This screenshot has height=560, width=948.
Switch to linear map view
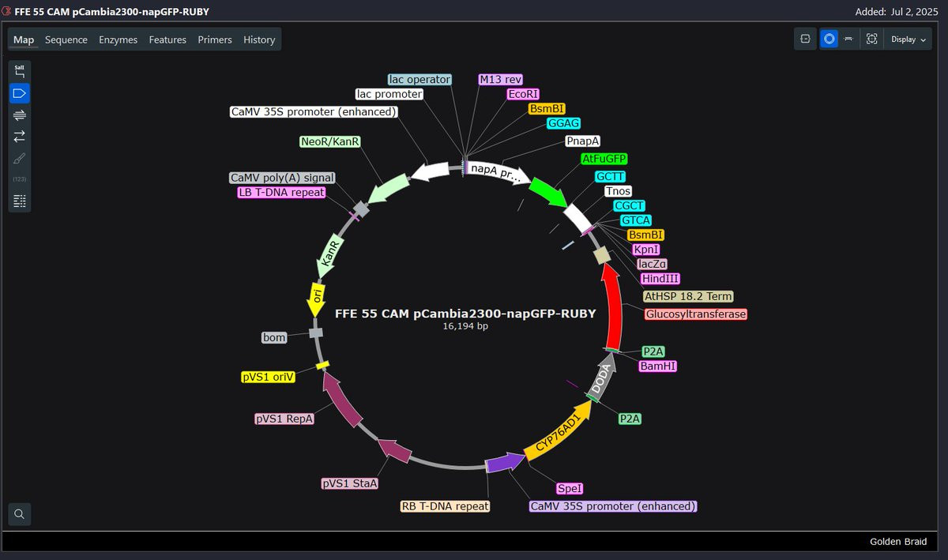point(848,39)
